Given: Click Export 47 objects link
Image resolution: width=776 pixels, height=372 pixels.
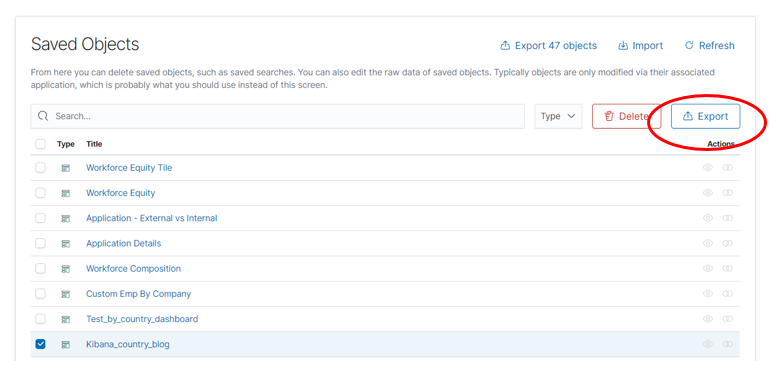Looking at the screenshot, I should pyautogui.click(x=548, y=46).
